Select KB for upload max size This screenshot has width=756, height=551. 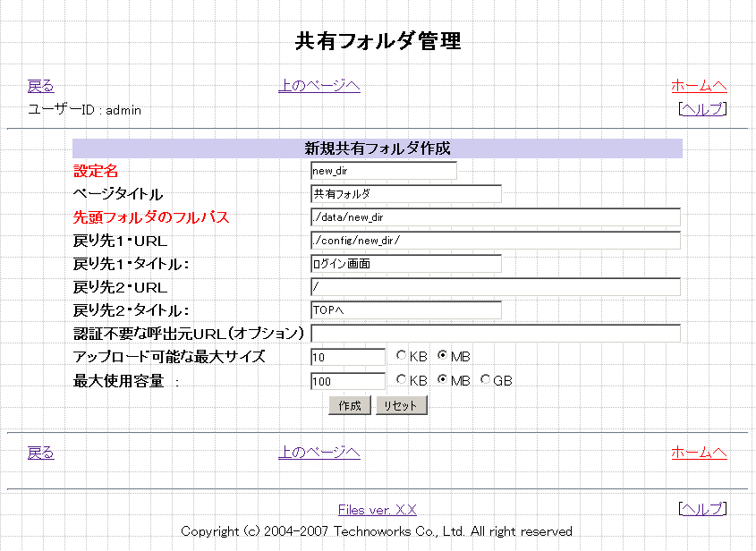pyautogui.click(x=401, y=357)
